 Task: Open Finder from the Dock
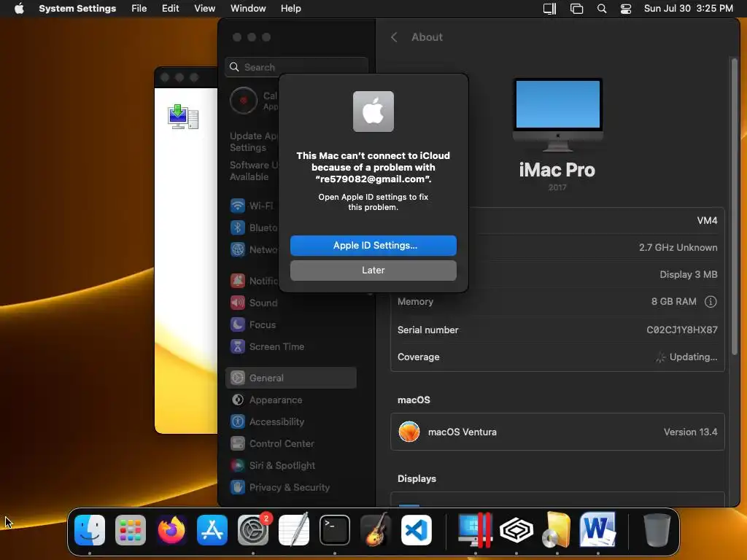[x=90, y=530]
